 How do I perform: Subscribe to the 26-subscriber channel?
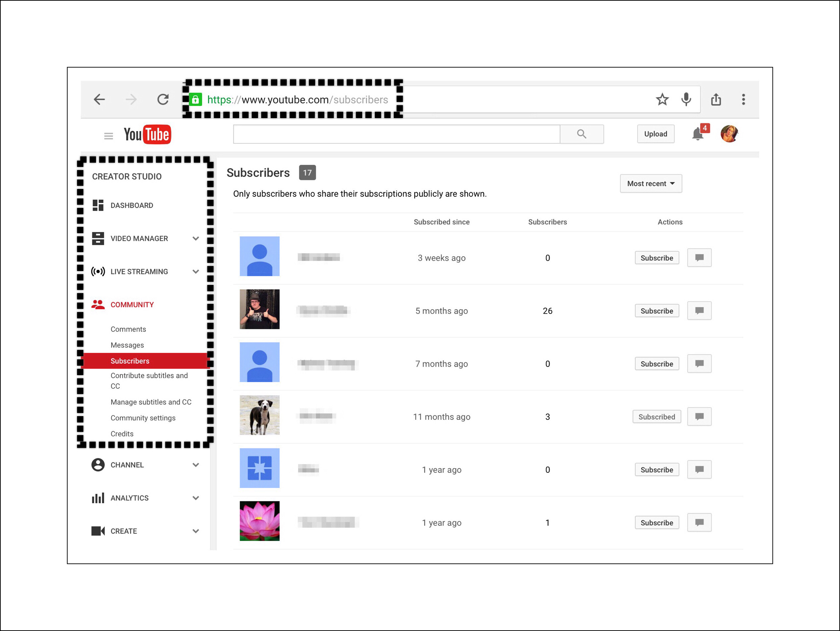click(656, 311)
